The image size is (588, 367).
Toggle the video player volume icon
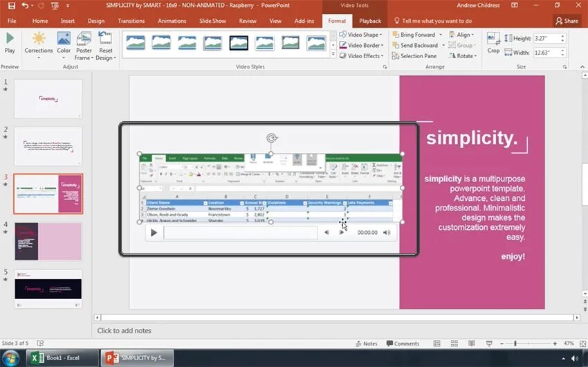tap(387, 233)
